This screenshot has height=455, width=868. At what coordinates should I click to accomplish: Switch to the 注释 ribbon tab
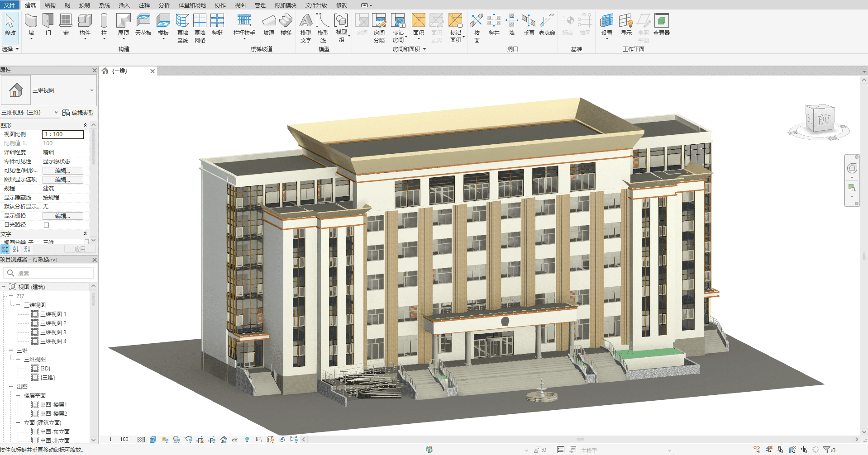tap(144, 5)
